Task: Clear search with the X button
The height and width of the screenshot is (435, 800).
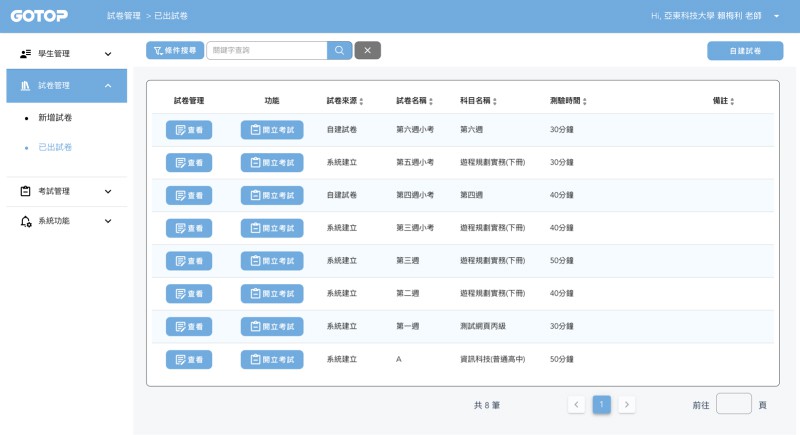Action: click(x=367, y=50)
